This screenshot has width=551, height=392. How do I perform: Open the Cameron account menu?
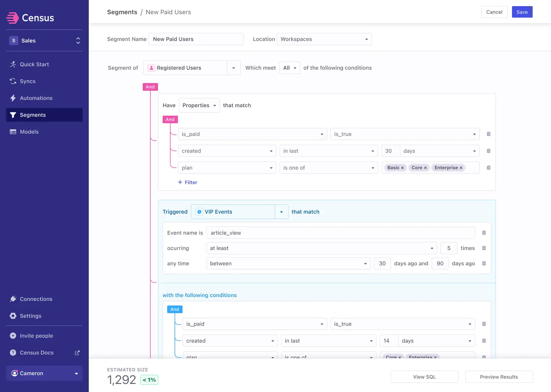pyautogui.click(x=44, y=373)
